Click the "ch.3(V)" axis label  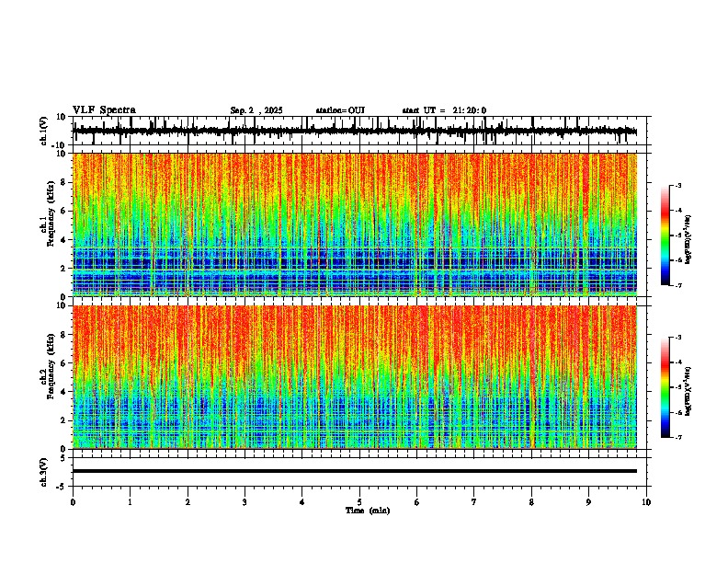pyautogui.click(x=44, y=472)
